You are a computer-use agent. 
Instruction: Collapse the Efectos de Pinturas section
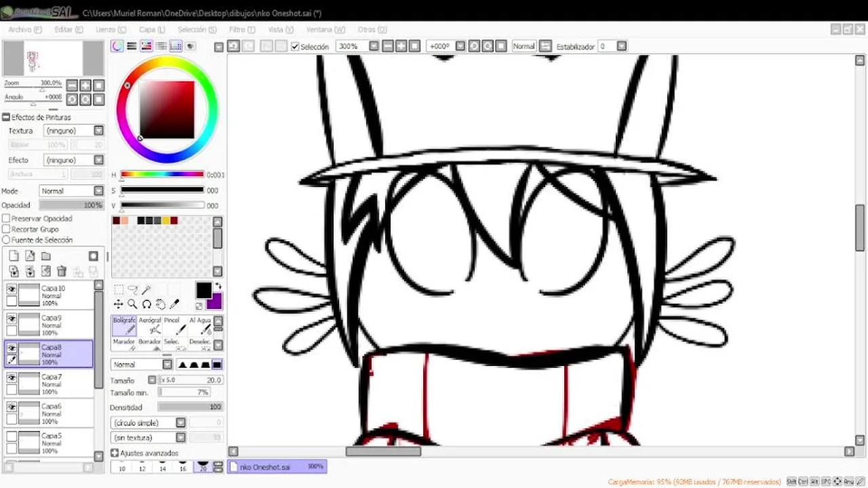[x=6, y=117]
